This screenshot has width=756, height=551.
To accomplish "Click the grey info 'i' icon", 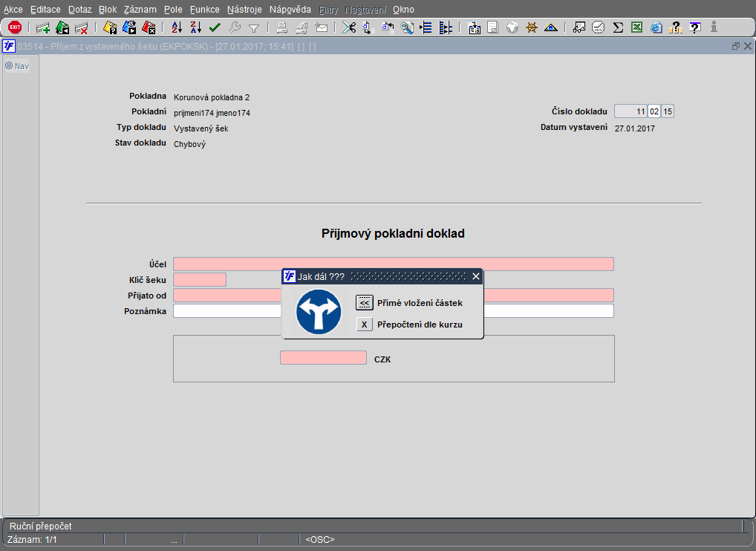I will [x=714, y=27].
